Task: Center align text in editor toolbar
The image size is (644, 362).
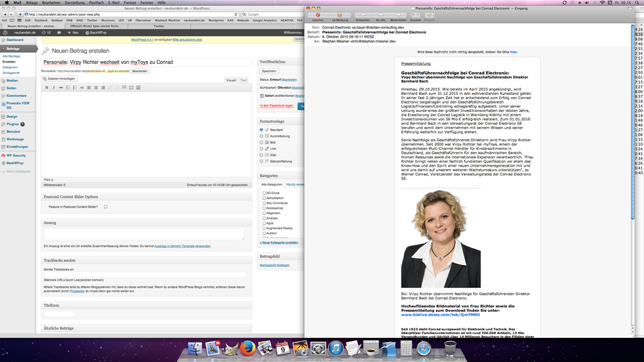Action: 96,87
